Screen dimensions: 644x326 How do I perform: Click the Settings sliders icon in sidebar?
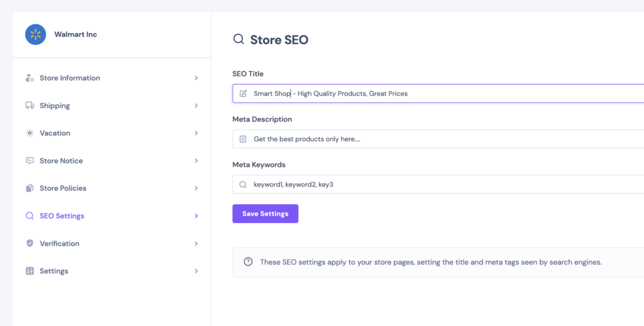point(30,271)
